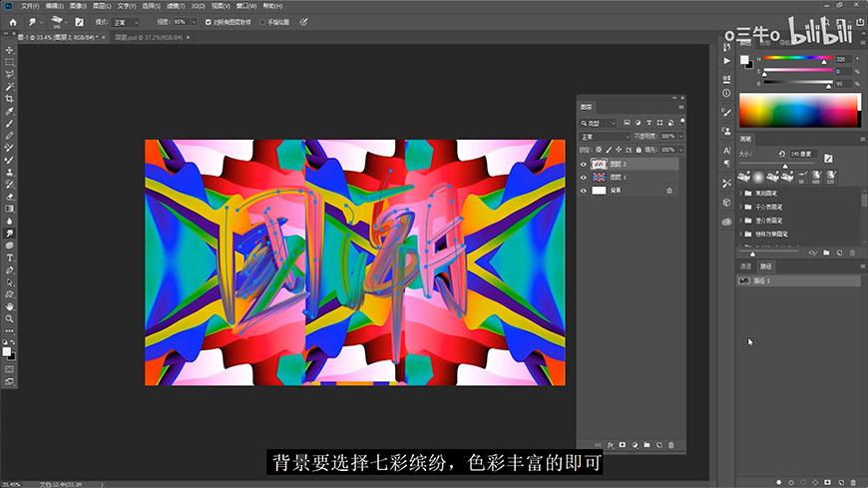Click the add layer style fx icon
Image resolution: width=868 pixels, height=488 pixels.
tap(610, 444)
